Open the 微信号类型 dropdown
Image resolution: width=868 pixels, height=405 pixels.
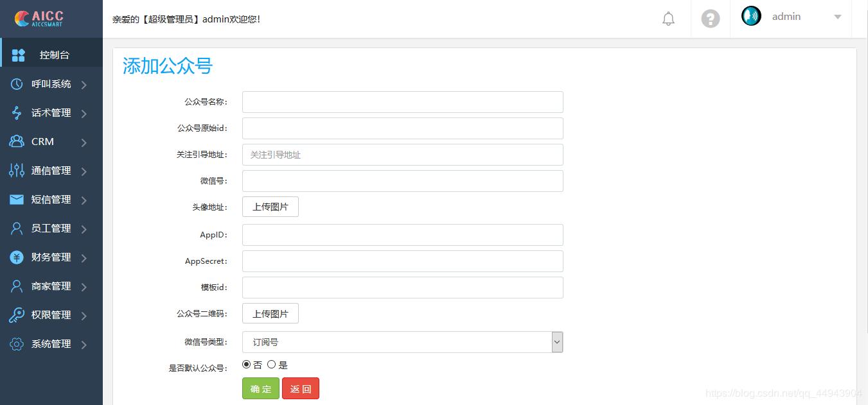click(402, 342)
